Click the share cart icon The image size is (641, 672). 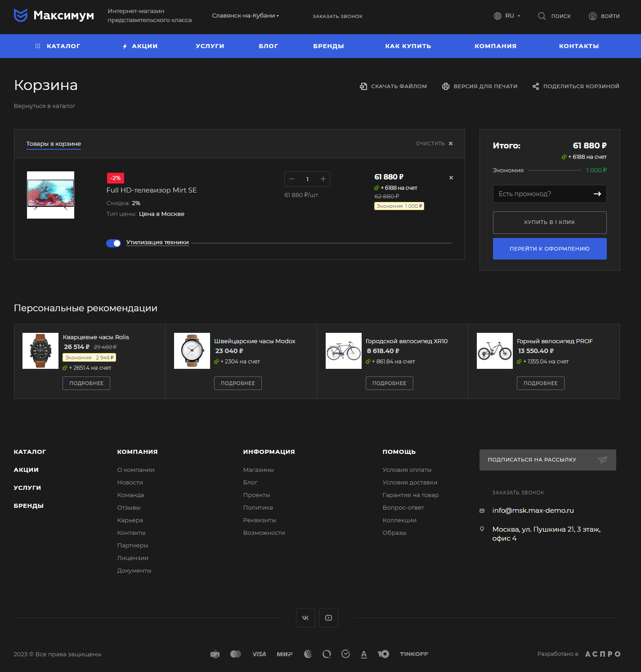pos(536,86)
